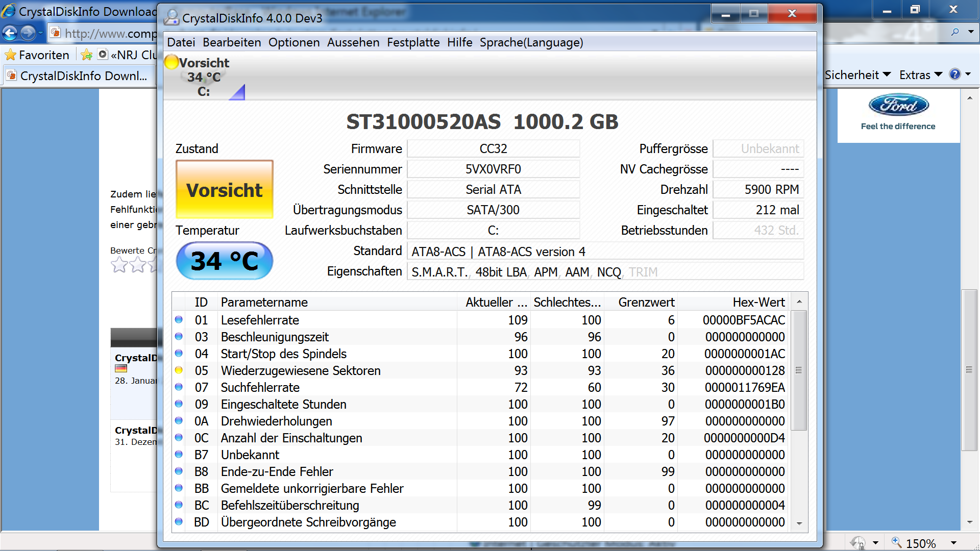Viewport: 980px width, 551px height.
Task: Click the CrystalDiskInfo title bar app icon
Action: click(171, 18)
